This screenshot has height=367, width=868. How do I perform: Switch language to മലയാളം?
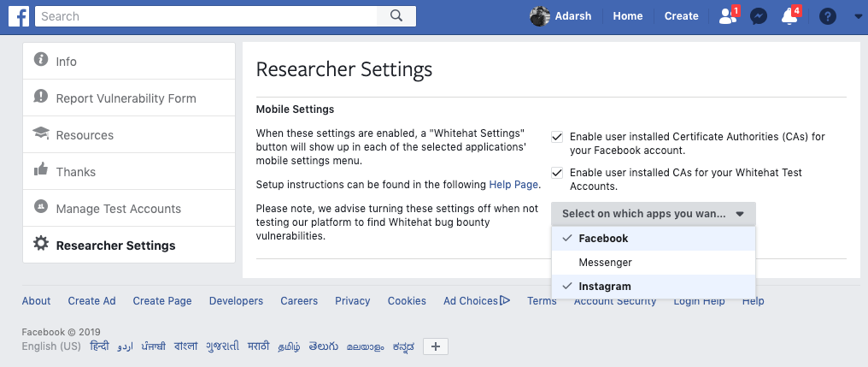tap(366, 347)
